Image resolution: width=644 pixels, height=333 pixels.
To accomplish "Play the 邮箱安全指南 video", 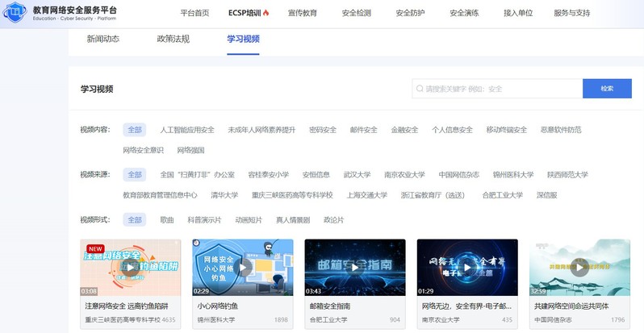I will click(354, 267).
